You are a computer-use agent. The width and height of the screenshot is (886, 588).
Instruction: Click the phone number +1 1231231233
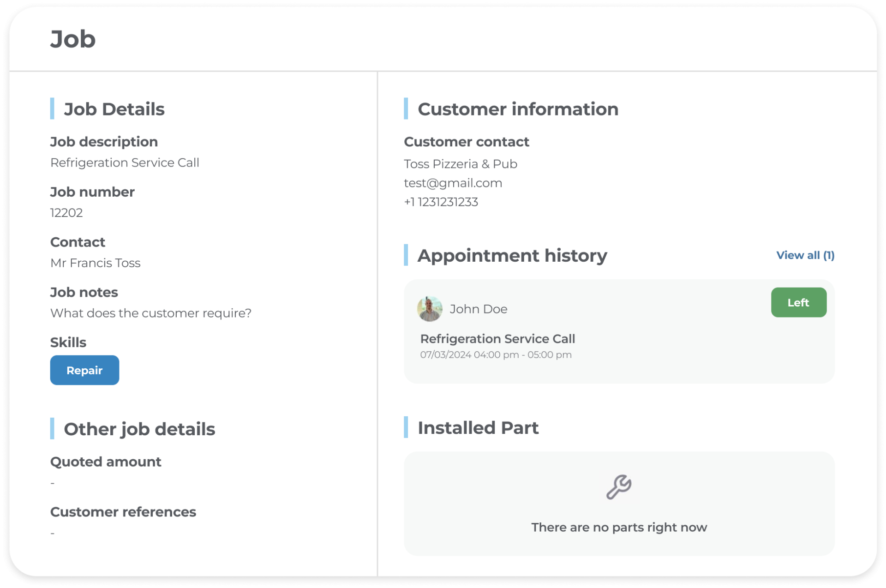tap(441, 202)
